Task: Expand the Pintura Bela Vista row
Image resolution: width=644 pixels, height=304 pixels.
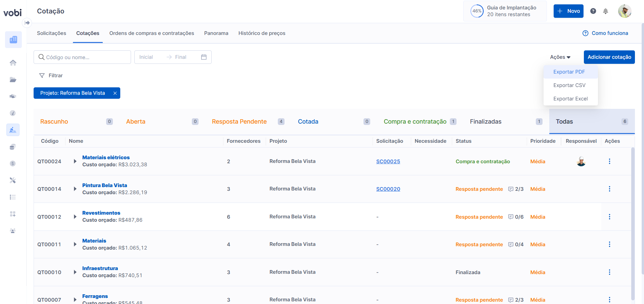Action: 75,189
